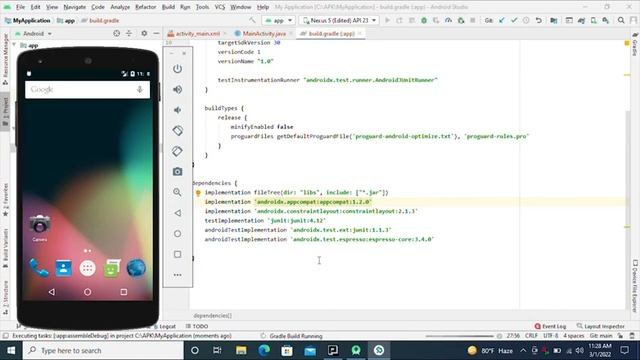This screenshot has width=640, height=360.
Task: Click the Make Project hammer icon
Action: pyautogui.click(x=252, y=20)
